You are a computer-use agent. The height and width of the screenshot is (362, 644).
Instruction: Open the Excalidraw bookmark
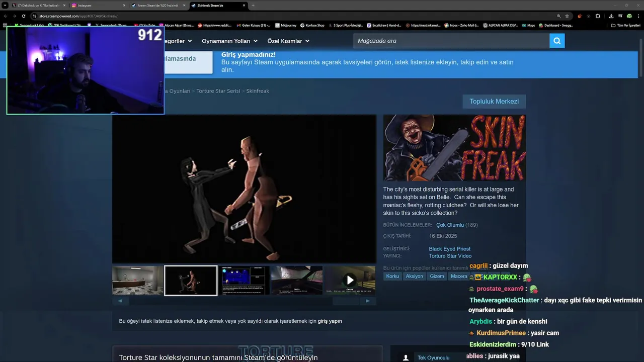(384, 25)
